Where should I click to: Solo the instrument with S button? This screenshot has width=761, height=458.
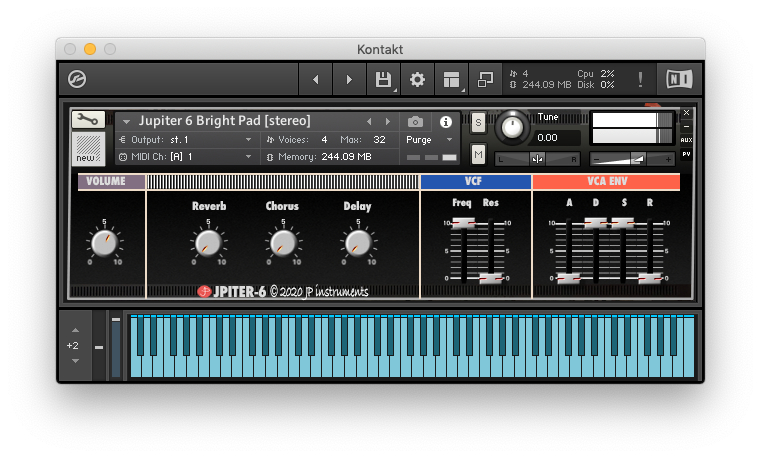click(x=478, y=122)
